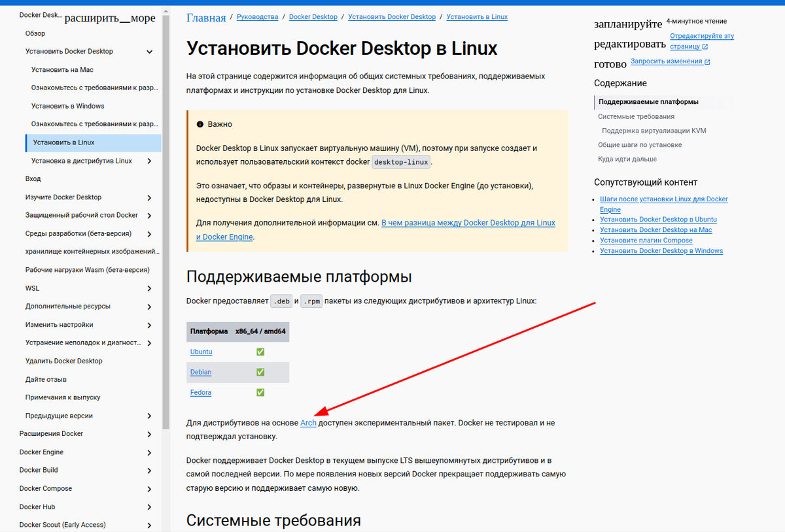
Task: Open Шаги после установки Linux для Docker Engine
Action: pyautogui.click(x=664, y=204)
